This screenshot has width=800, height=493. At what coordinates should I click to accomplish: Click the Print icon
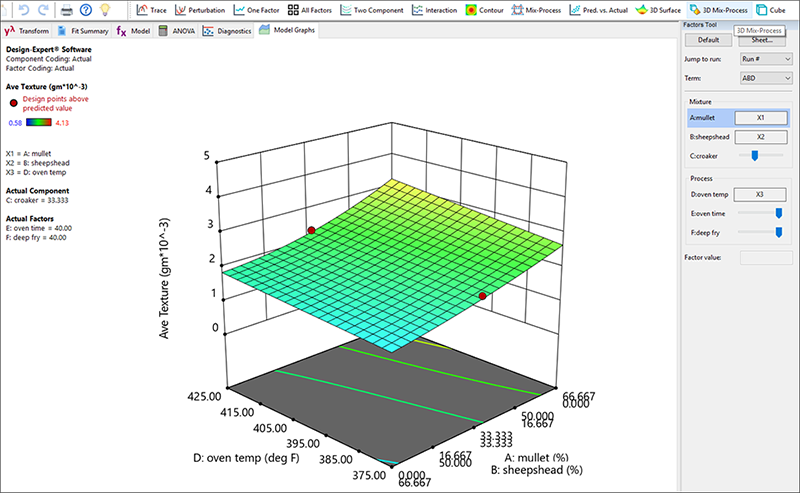point(66,10)
